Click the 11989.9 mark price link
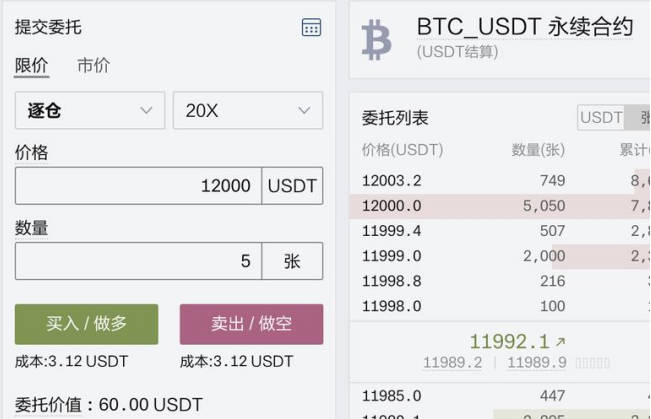 pyautogui.click(x=537, y=363)
